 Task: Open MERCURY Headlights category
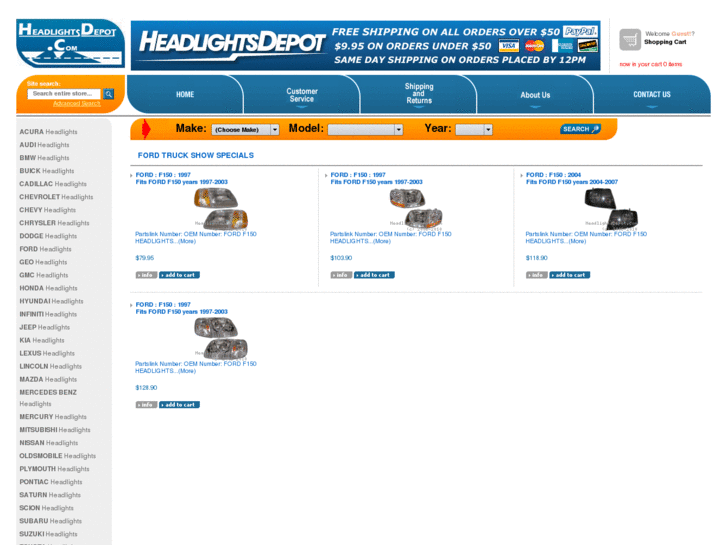point(53,417)
